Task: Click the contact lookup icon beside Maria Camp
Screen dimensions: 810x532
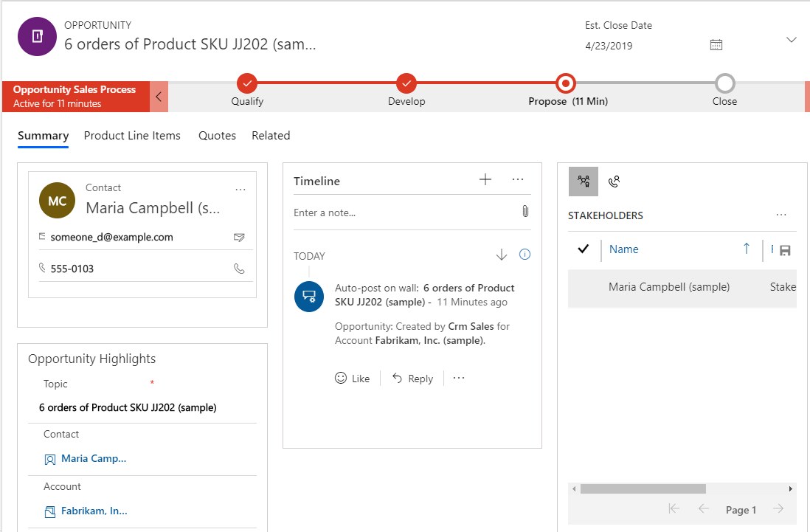Action: [x=50, y=459]
